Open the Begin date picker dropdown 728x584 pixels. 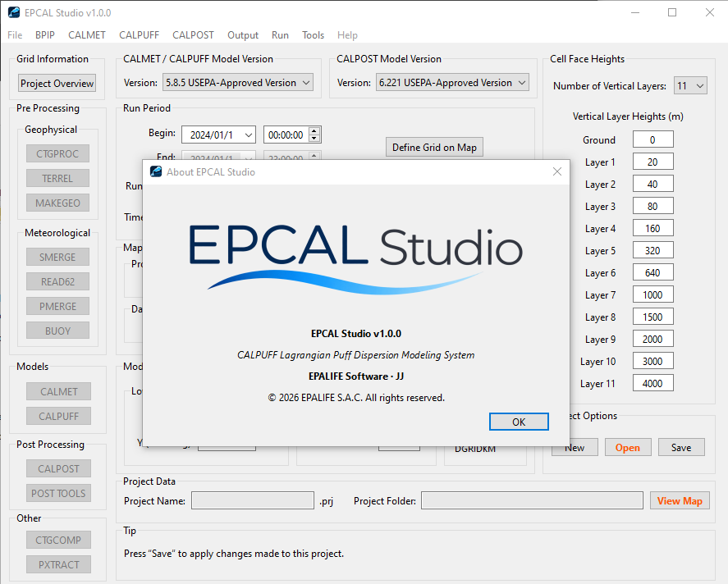[x=249, y=135]
